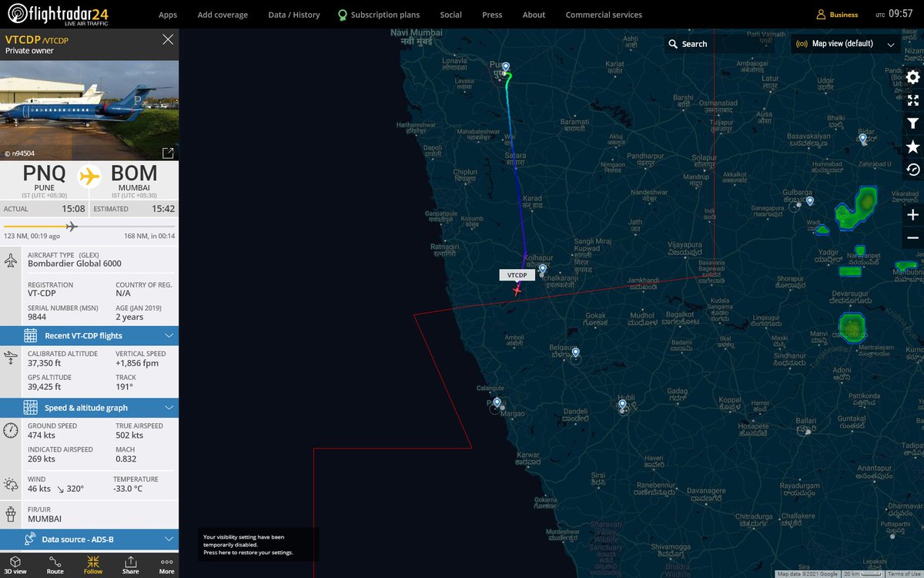This screenshot has width=924, height=578.
Task: Close the VTCDP flight panel
Action: click(168, 39)
